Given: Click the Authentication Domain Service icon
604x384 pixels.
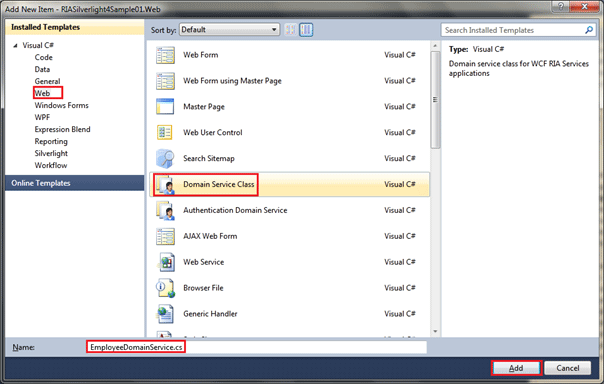Looking at the screenshot, I should pyautogui.click(x=165, y=210).
